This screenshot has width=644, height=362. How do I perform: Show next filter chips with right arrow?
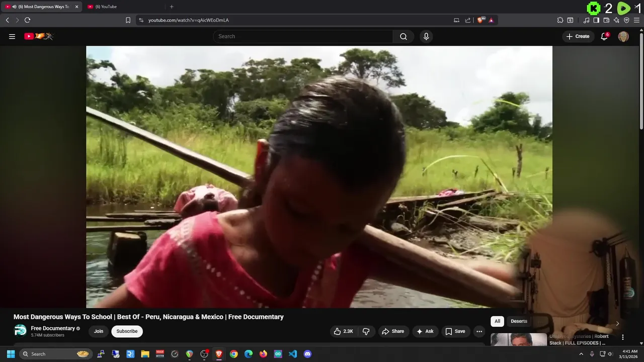617,323
